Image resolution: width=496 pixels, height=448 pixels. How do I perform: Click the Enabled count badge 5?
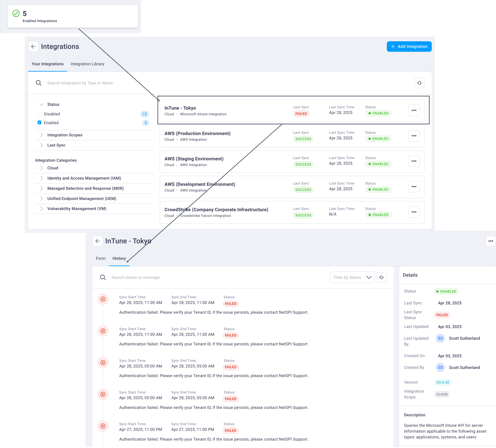146,123
